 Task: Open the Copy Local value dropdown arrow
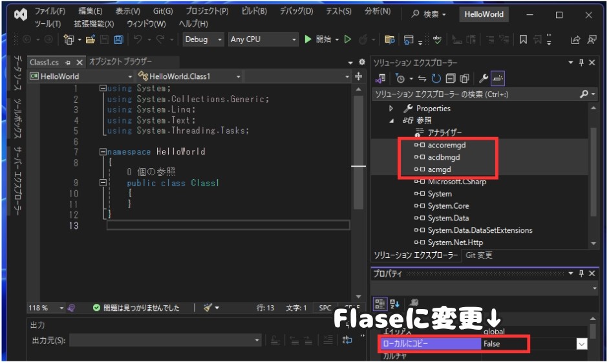(581, 344)
